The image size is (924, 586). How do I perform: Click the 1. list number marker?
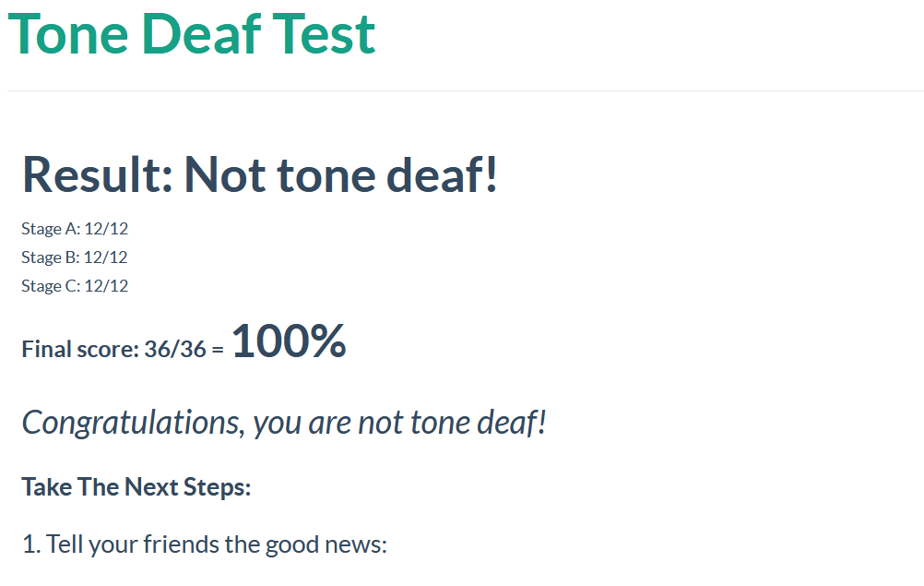pyautogui.click(x=31, y=544)
